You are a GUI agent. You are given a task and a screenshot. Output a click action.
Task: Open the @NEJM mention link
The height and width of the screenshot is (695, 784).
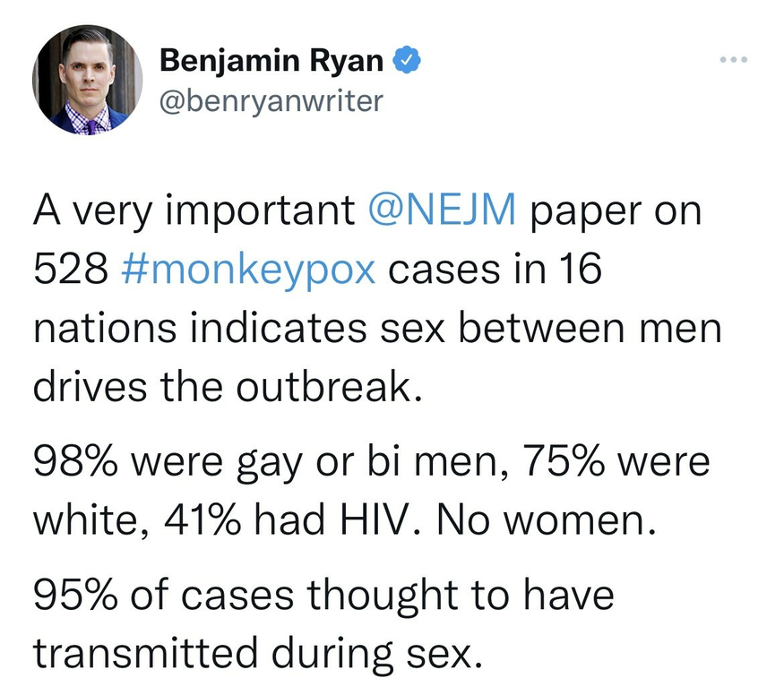(x=442, y=212)
